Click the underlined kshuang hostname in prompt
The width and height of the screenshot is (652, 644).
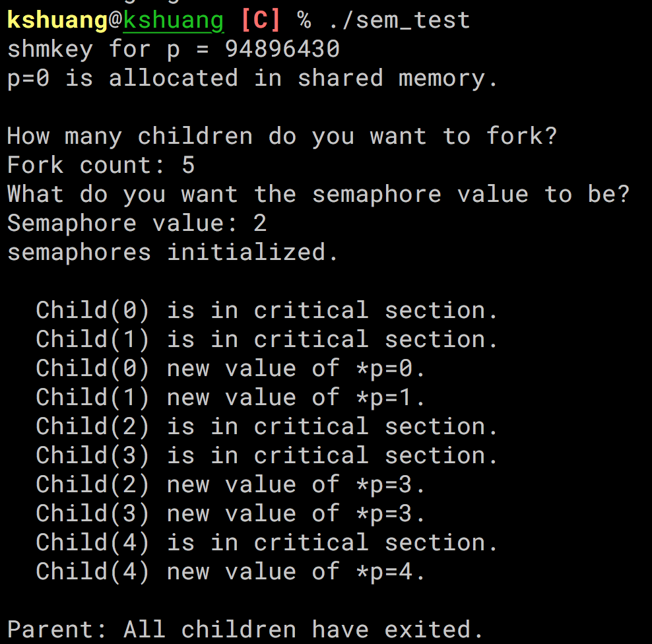tap(174, 20)
